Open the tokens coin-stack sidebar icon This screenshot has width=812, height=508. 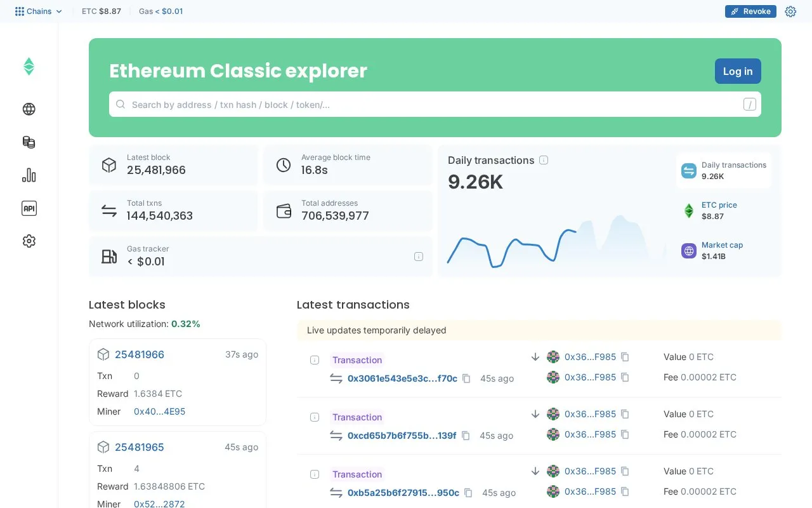click(x=29, y=142)
